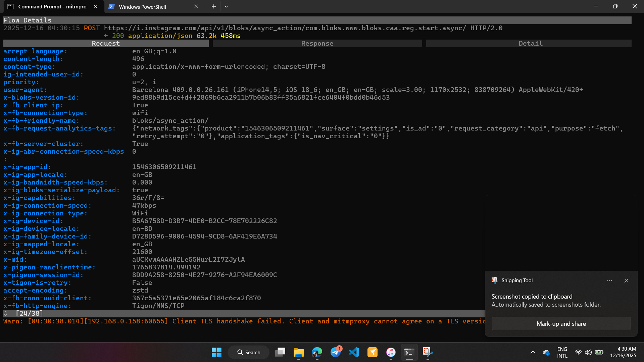Click the Snipping Tool notification icon
The image size is (644, 362).
[x=495, y=280]
